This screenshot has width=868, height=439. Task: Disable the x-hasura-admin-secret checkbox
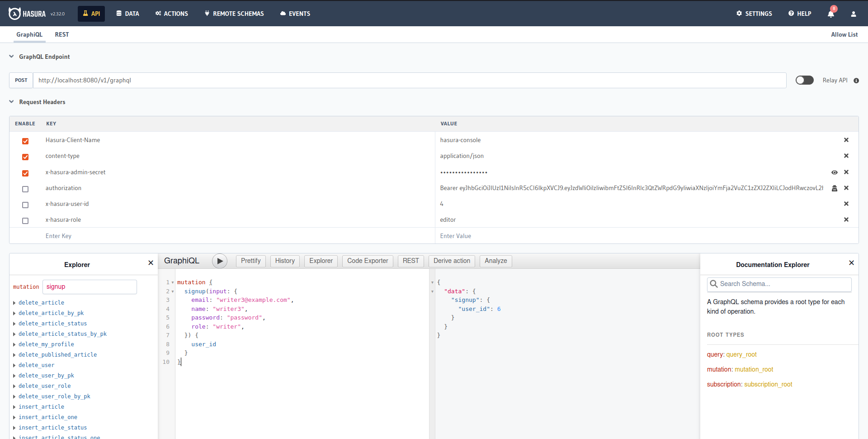25,173
